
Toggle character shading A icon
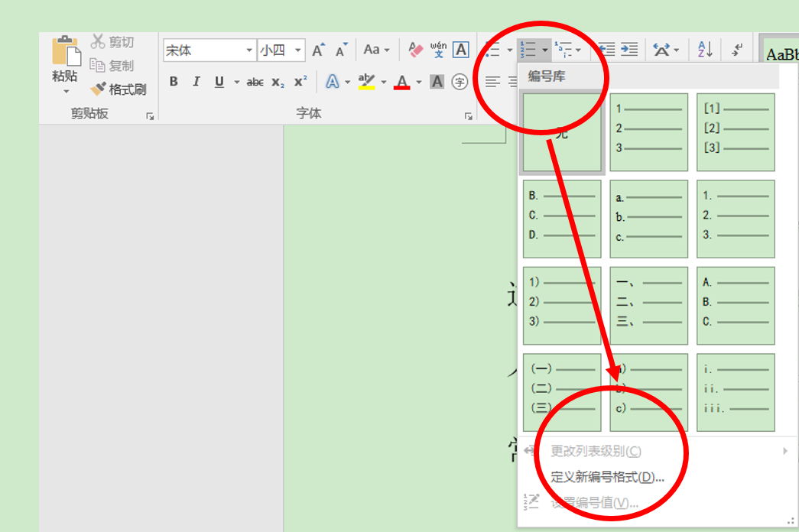[x=437, y=82]
